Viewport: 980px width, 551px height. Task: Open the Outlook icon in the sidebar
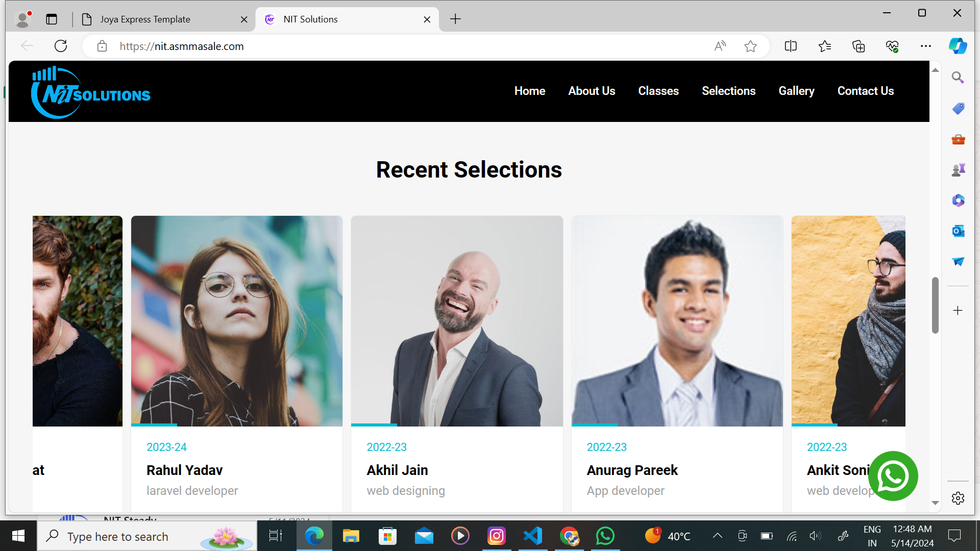coord(958,231)
